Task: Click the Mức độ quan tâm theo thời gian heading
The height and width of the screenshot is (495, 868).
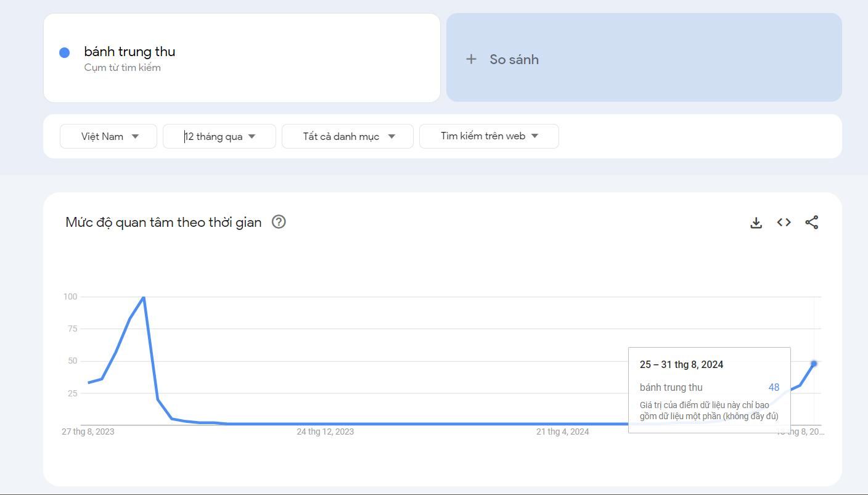Action: 163,222
